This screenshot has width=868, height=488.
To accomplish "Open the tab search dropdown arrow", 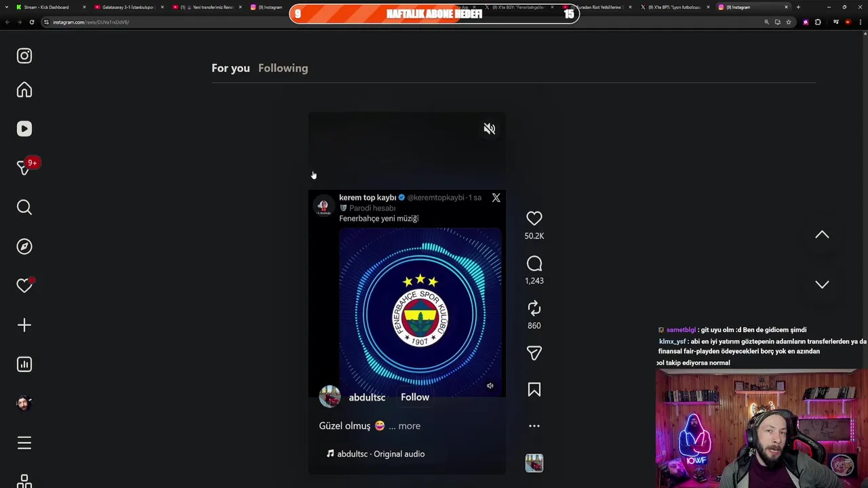I will (7, 7).
